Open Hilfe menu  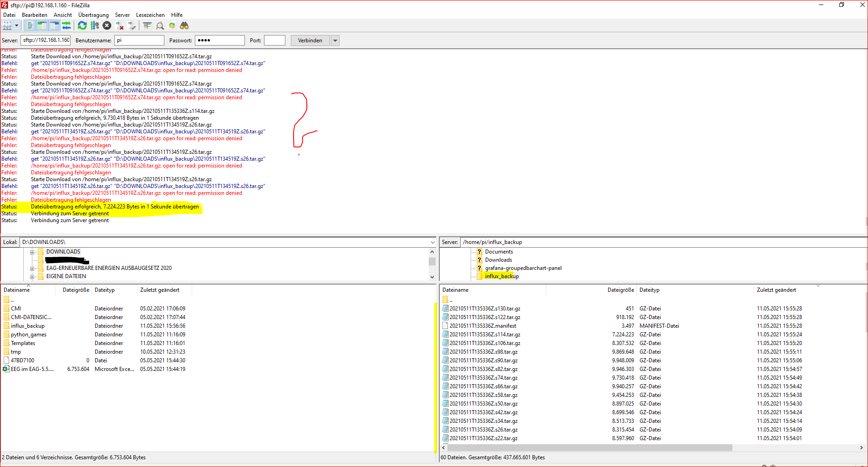(177, 15)
